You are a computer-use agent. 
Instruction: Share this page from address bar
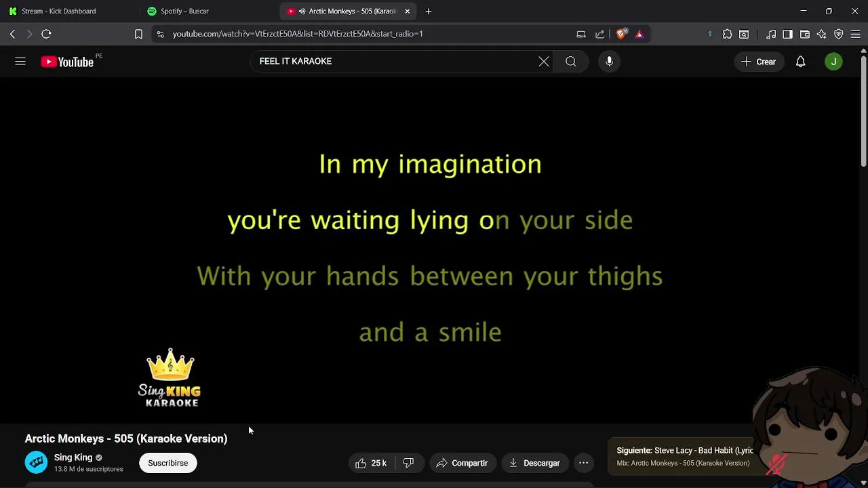599,34
